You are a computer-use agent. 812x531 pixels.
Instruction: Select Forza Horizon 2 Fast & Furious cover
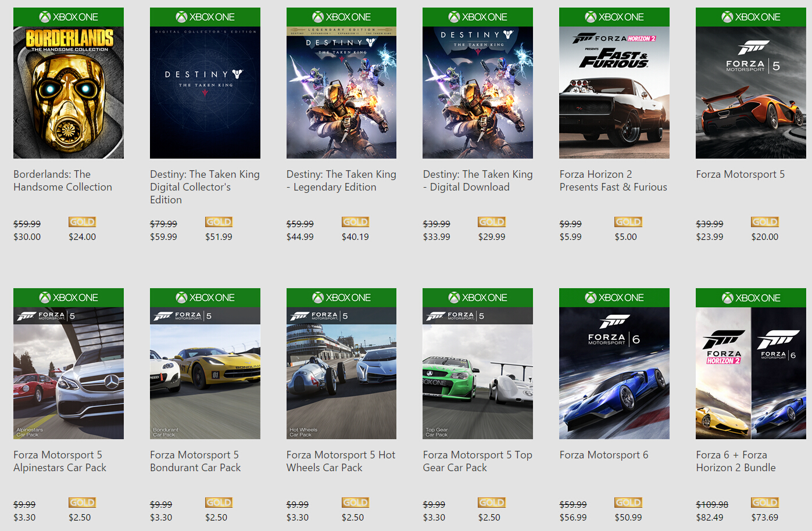614,93
